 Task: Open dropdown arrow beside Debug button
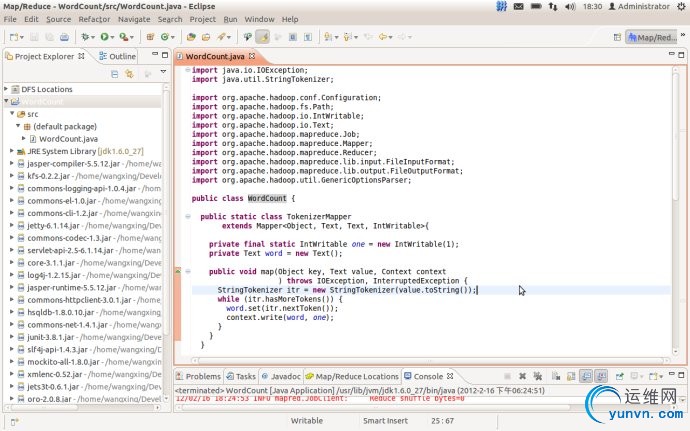pyautogui.click(x=93, y=37)
